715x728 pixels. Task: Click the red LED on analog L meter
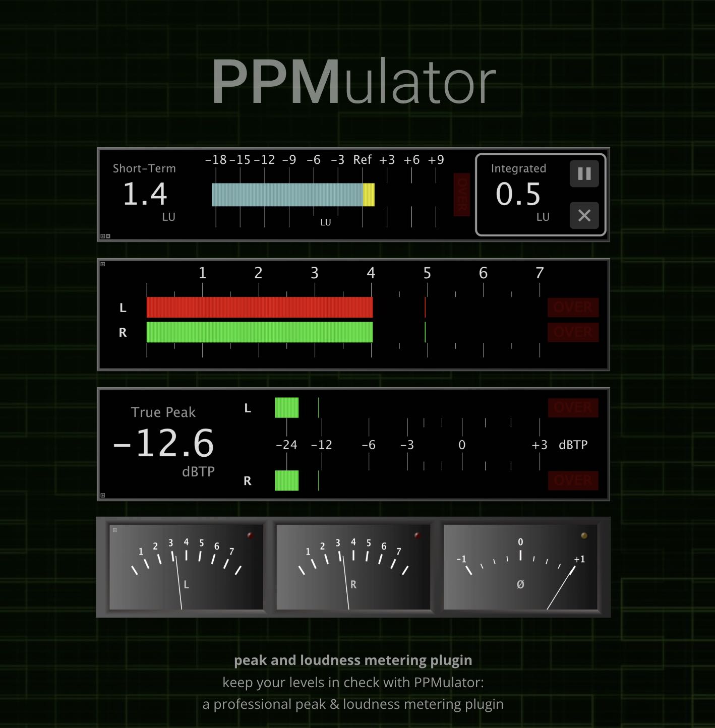click(x=250, y=535)
